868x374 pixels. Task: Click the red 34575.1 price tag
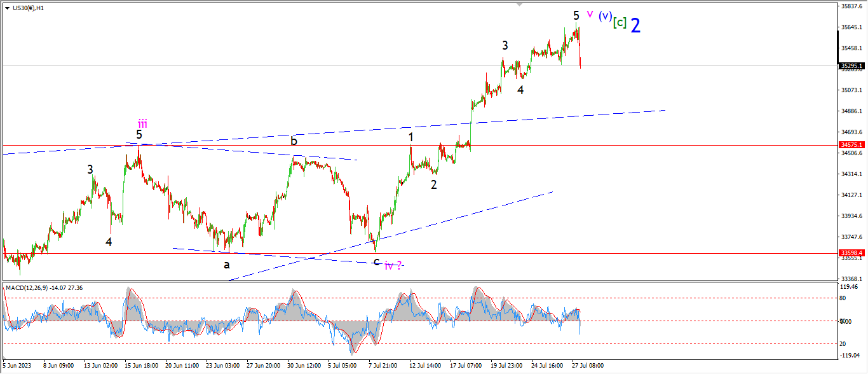pos(851,145)
